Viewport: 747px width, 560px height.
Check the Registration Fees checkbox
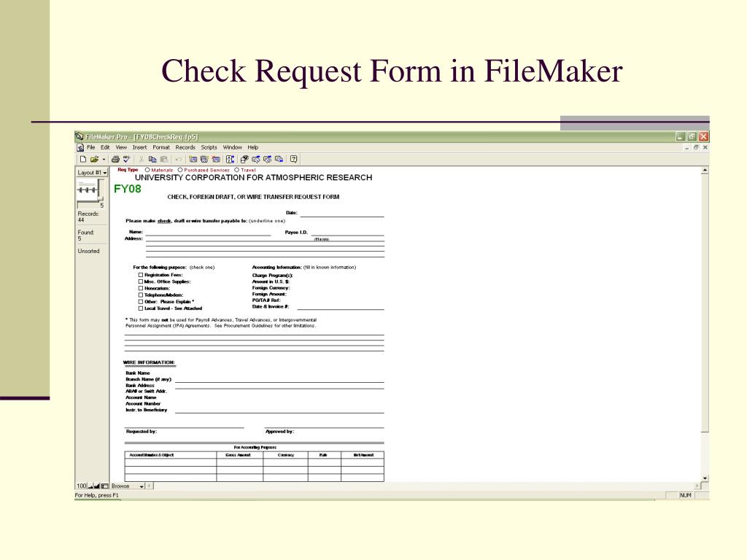141,275
